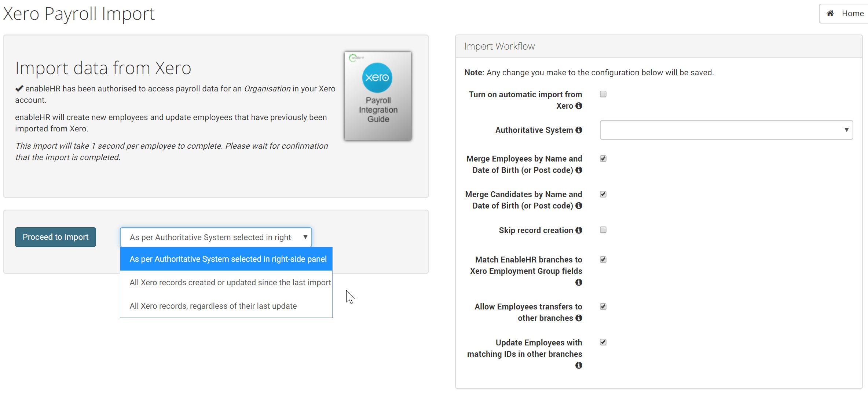Click the info icon for automatic import from Xero
The height and width of the screenshot is (406, 868).
pos(579,106)
